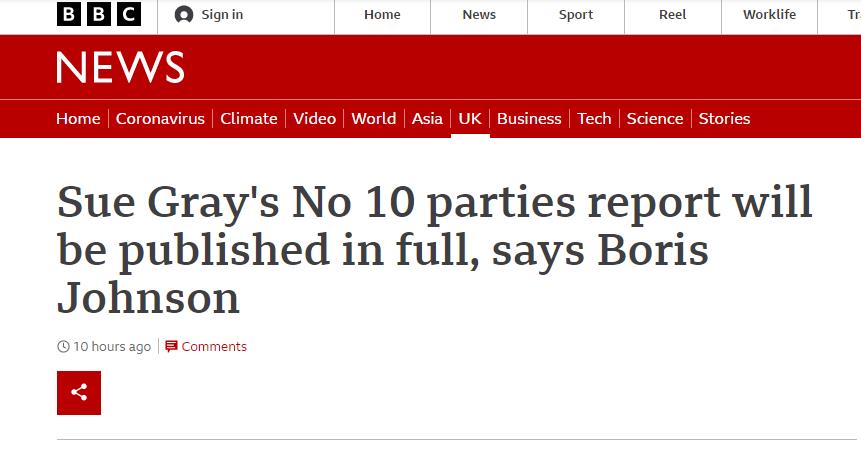Select Coronavirus in news section bar
Image resolution: width=861 pixels, height=455 pixels.
point(160,118)
